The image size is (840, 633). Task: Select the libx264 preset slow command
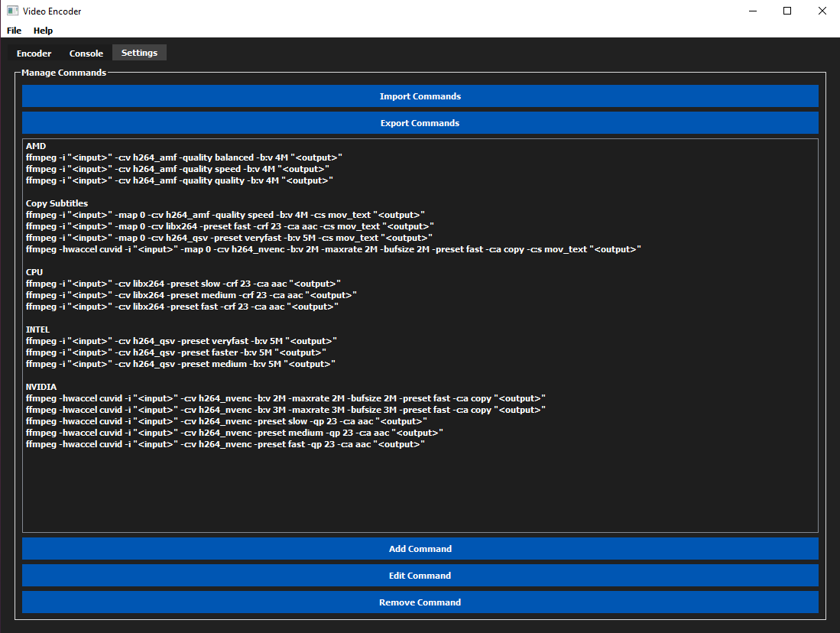(x=183, y=284)
